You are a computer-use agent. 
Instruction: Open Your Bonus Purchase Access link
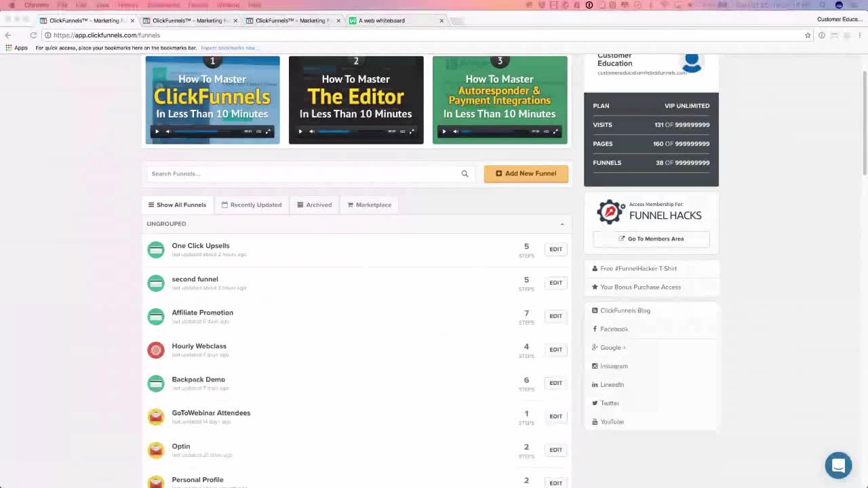pos(640,287)
